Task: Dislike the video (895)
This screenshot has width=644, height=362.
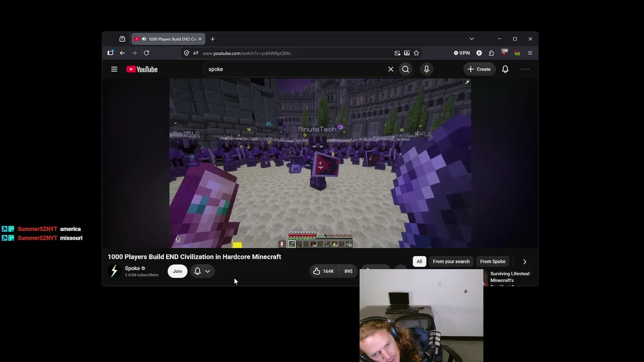Action: coord(348,271)
